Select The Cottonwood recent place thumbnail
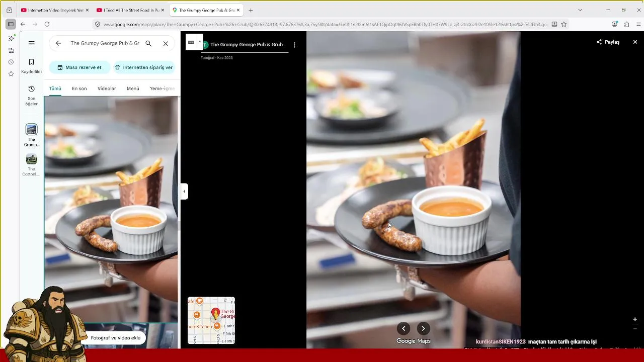This screenshot has width=644, height=362. pyautogui.click(x=31, y=159)
